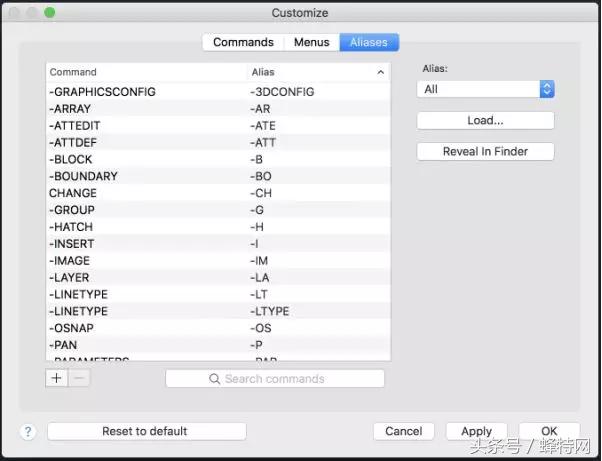Switch to the Commands tab
This screenshot has width=602, height=461.
pos(243,42)
